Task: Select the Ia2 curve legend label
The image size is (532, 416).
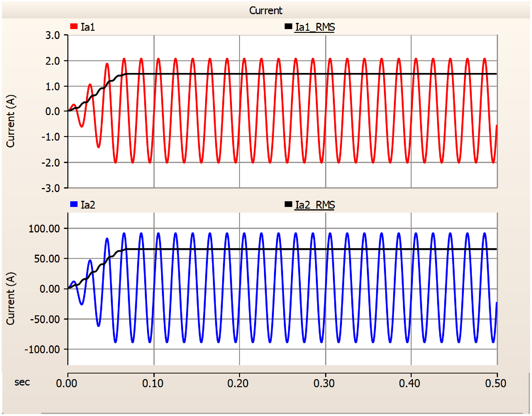Action: (88, 205)
